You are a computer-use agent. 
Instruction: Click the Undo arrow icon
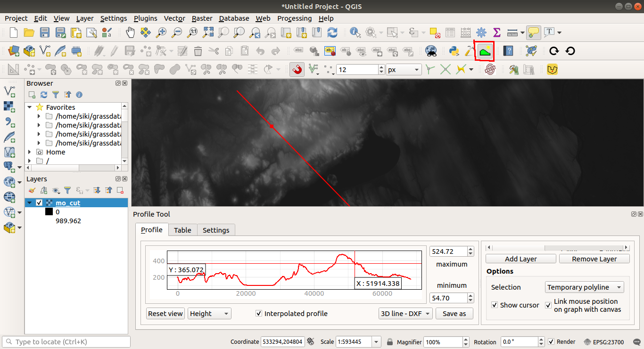260,51
